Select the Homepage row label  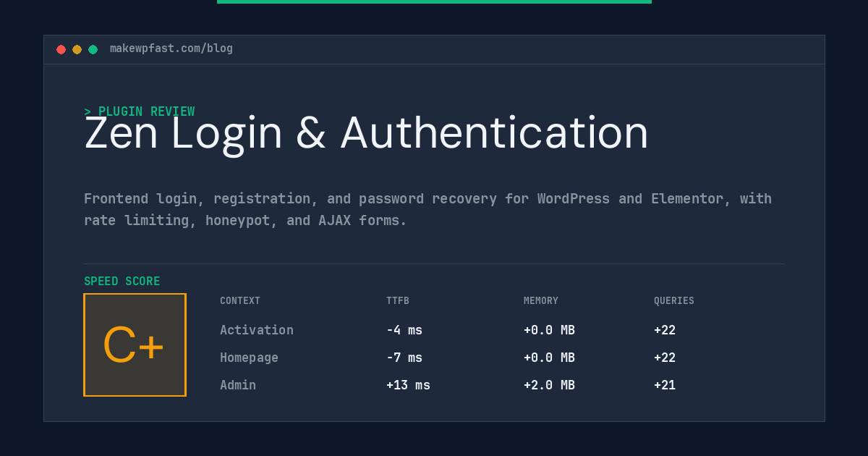[x=249, y=358]
